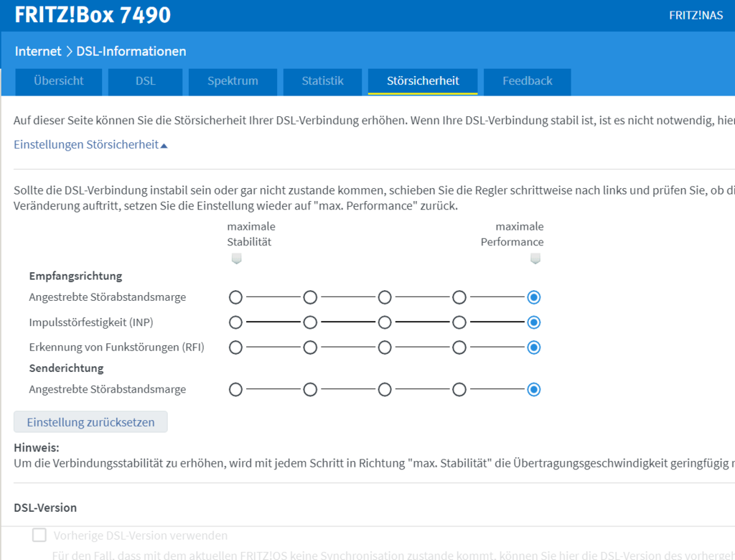Image resolution: width=735 pixels, height=560 pixels.
Task: Select middle step for Impulsstörfestigkeit (INP)
Action: [385, 322]
